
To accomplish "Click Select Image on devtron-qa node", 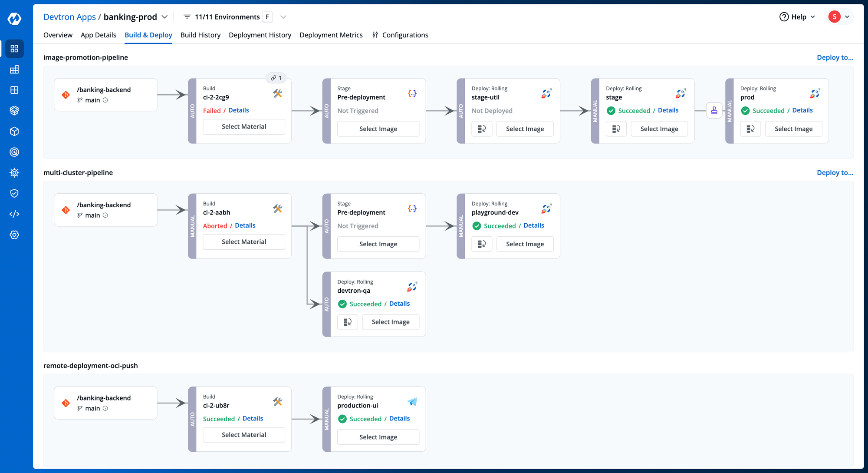I will [391, 322].
